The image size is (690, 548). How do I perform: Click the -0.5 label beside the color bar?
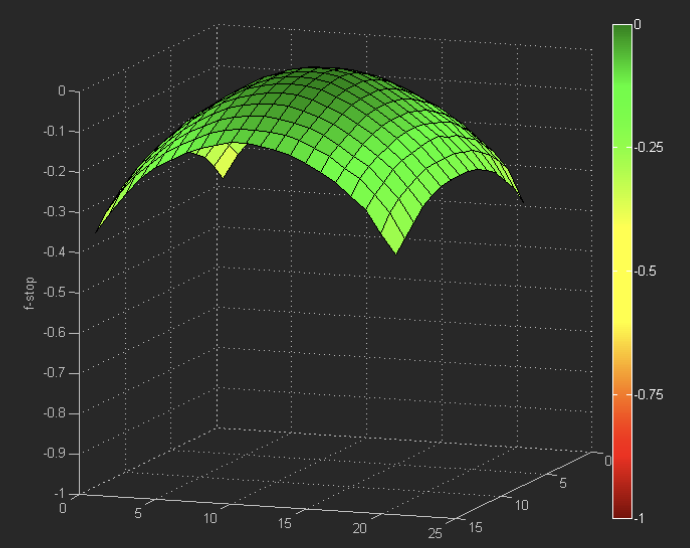(x=645, y=271)
